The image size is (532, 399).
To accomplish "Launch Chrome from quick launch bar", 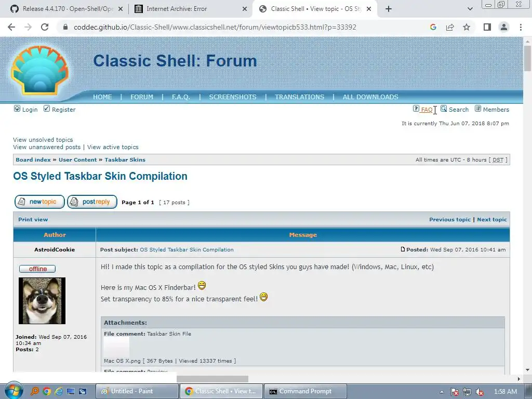I will click(x=47, y=392).
